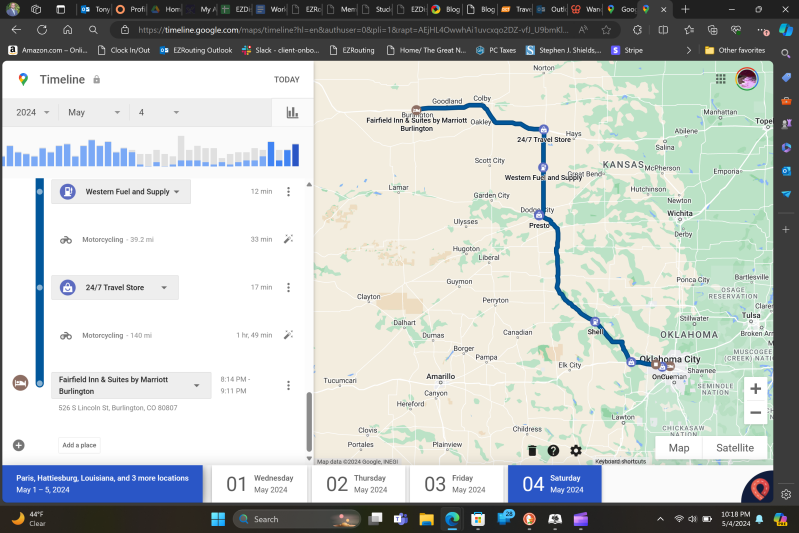The image size is (799, 533).
Task: Open timeline settings gear on map
Action: click(x=576, y=450)
